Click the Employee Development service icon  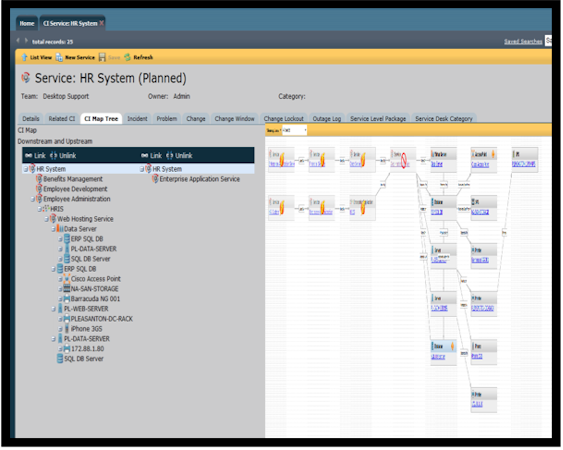pyautogui.click(x=39, y=189)
